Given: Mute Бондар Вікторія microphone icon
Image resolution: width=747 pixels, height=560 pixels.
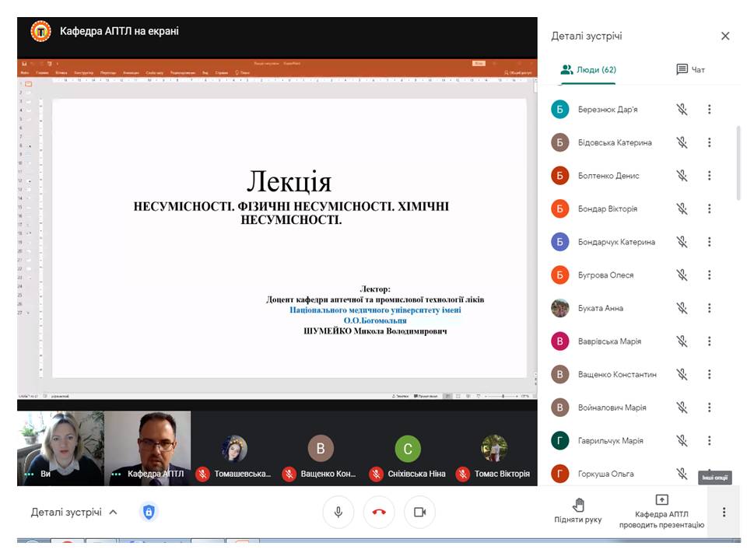Looking at the screenshot, I should [682, 208].
